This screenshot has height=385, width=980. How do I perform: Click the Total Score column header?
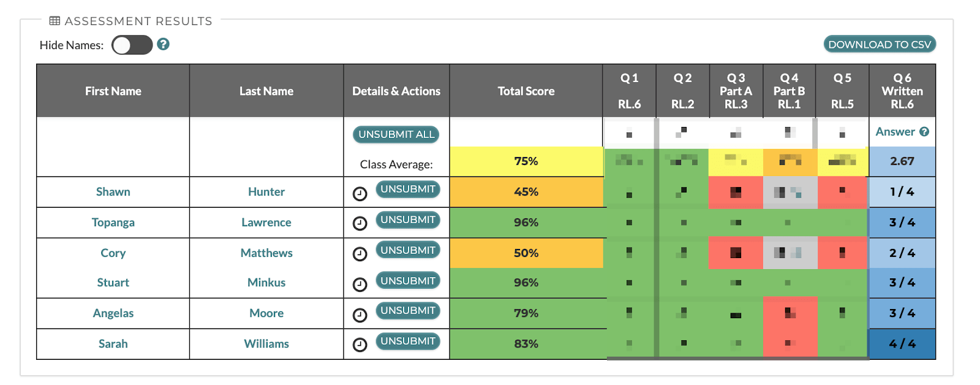[x=526, y=91]
